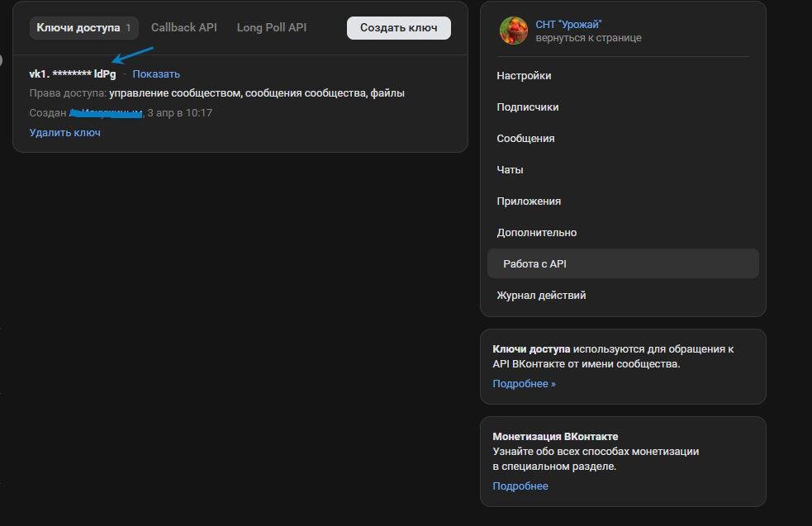The width and height of the screenshot is (812, 526).
Task: Click the СНТ "Урожай" community avatar
Action: (x=513, y=31)
